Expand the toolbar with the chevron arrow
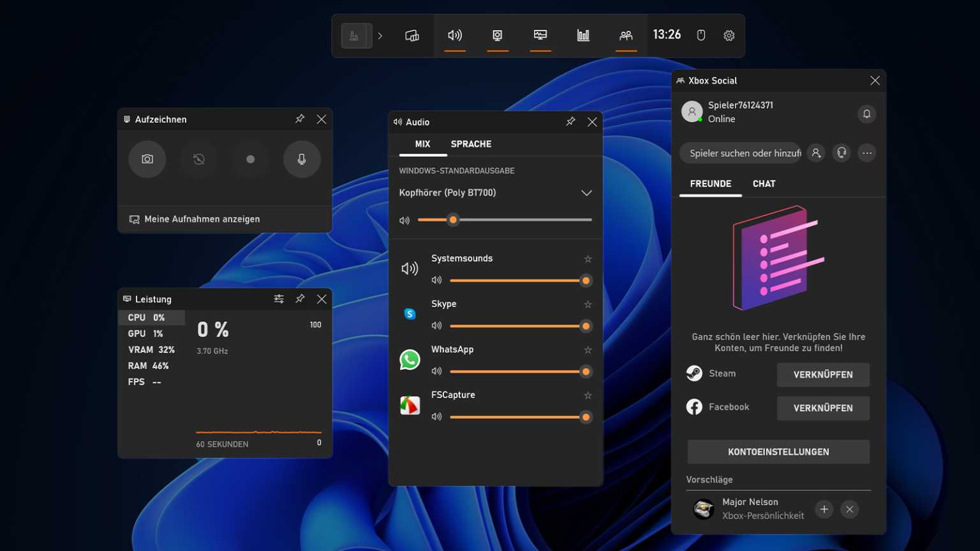 click(x=381, y=36)
